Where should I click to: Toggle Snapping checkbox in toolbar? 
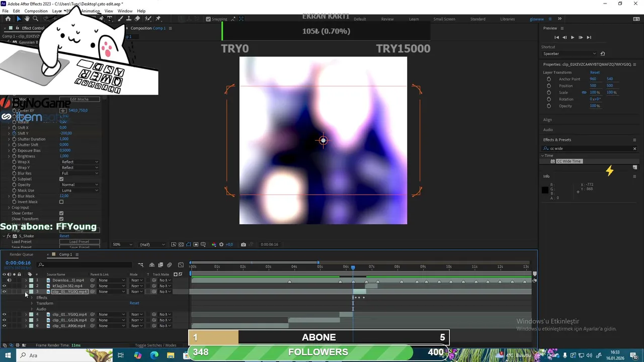(x=208, y=19)
